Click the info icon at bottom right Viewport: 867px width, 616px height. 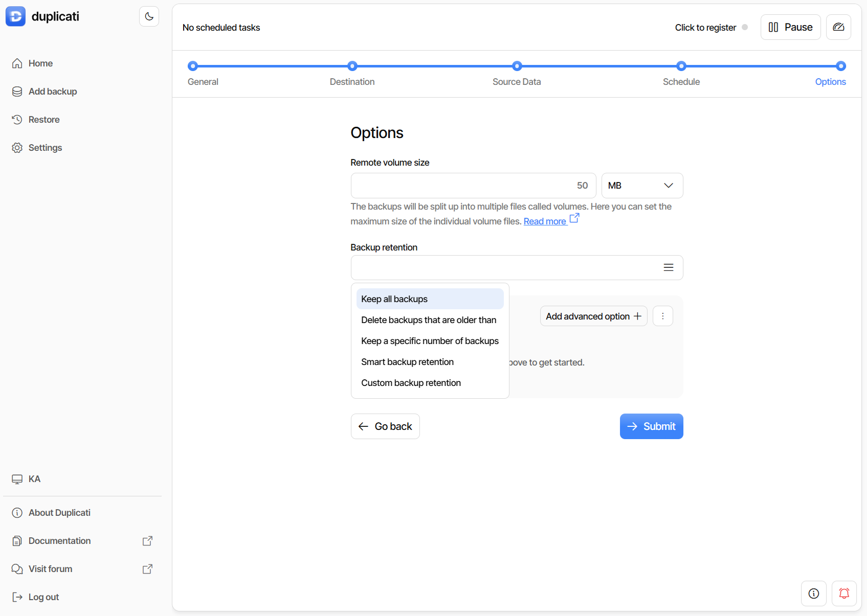813,594
